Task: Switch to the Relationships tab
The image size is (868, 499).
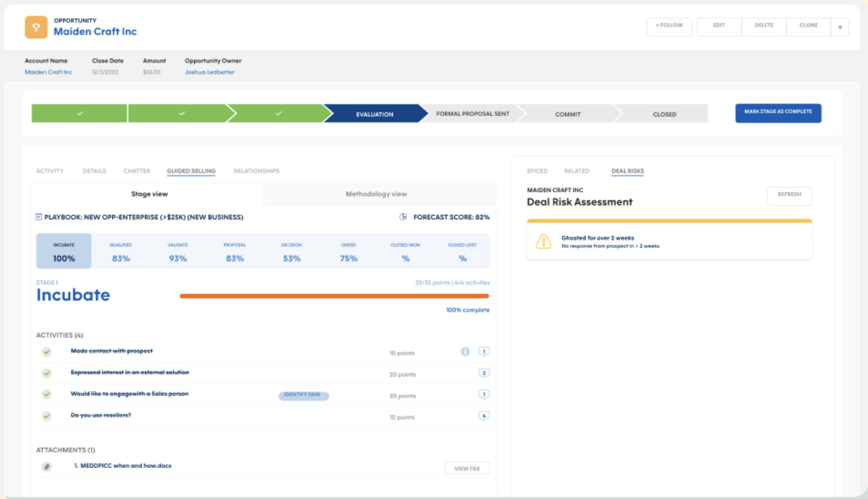Action: pos(256,171)
